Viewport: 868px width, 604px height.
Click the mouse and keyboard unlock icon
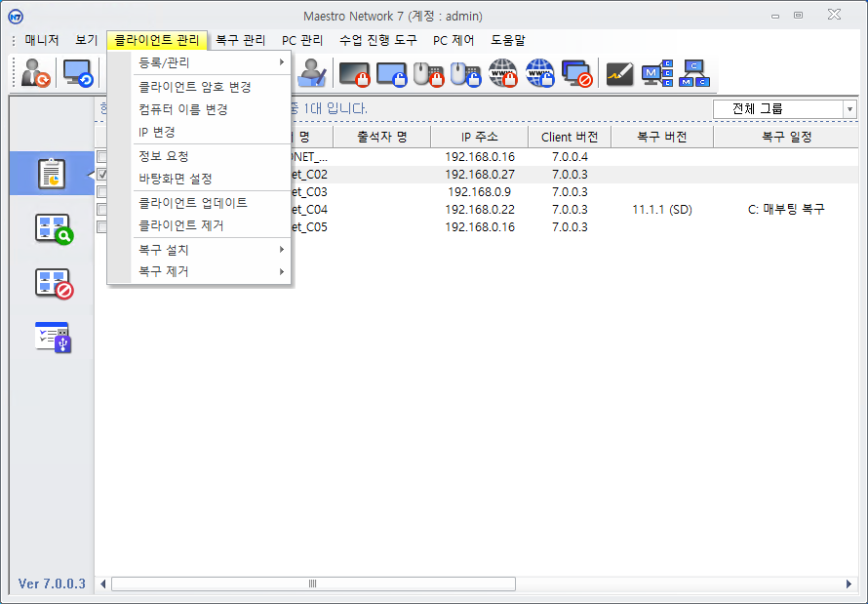pos(465,73)
